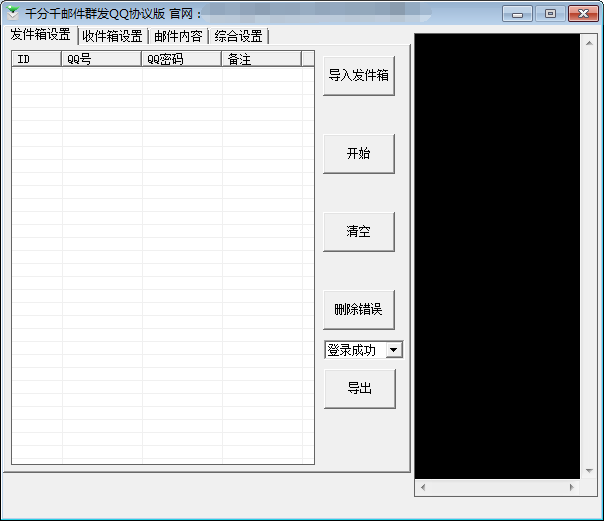
Task: Start sending with the 开始 button
Action: (x=359, y=154)
